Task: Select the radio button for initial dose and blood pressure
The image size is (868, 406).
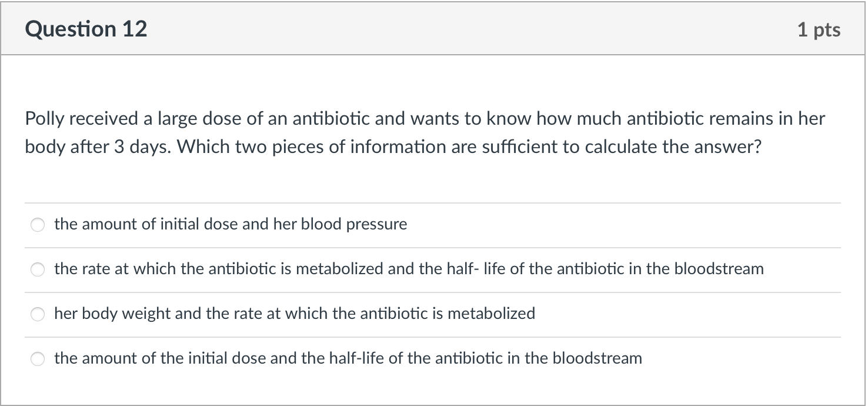Action: click(x=38, y=224)
